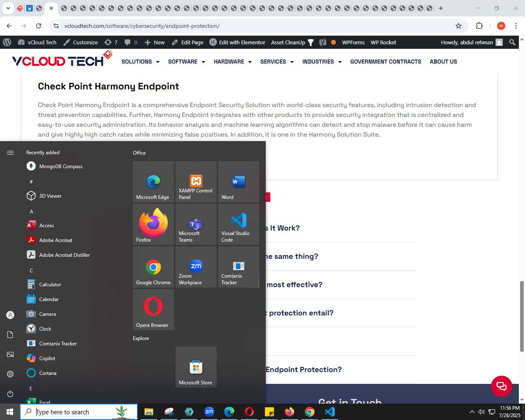Viewport: 525px width, 420px height.
Task: Open MongoDB Compass from Recently added
Action: (x=74, y=166)
